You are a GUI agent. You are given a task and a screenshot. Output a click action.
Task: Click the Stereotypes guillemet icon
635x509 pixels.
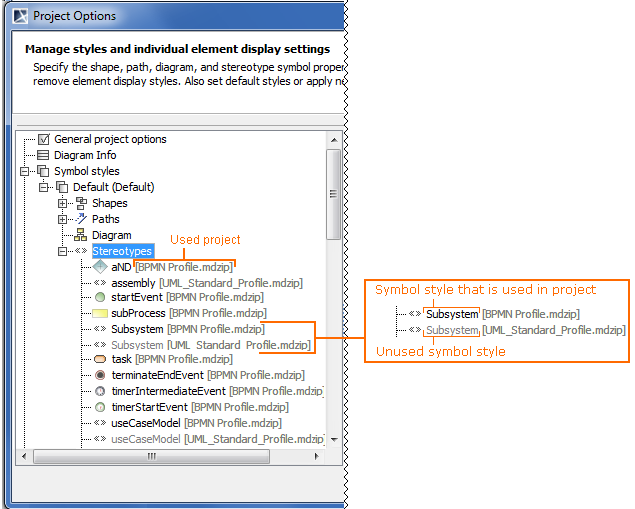tap(81, 251)
